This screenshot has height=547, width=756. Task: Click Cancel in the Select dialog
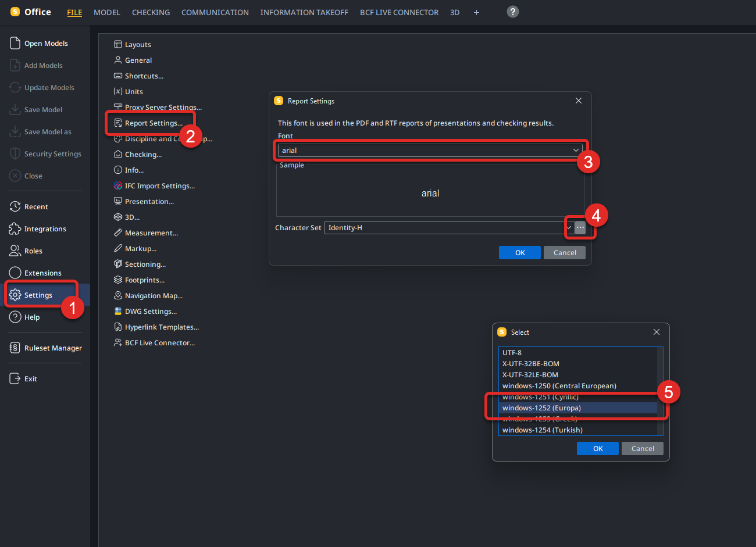click(643, 449)
